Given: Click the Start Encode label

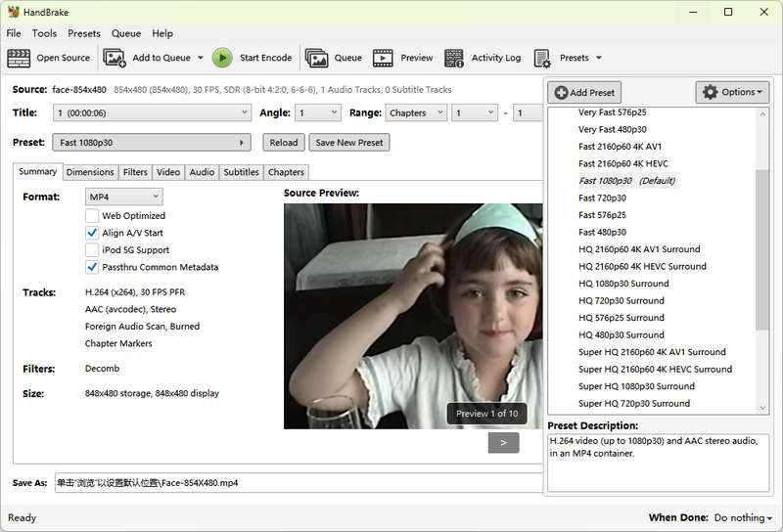Looking at the screenshot, I should click(265, 58).
